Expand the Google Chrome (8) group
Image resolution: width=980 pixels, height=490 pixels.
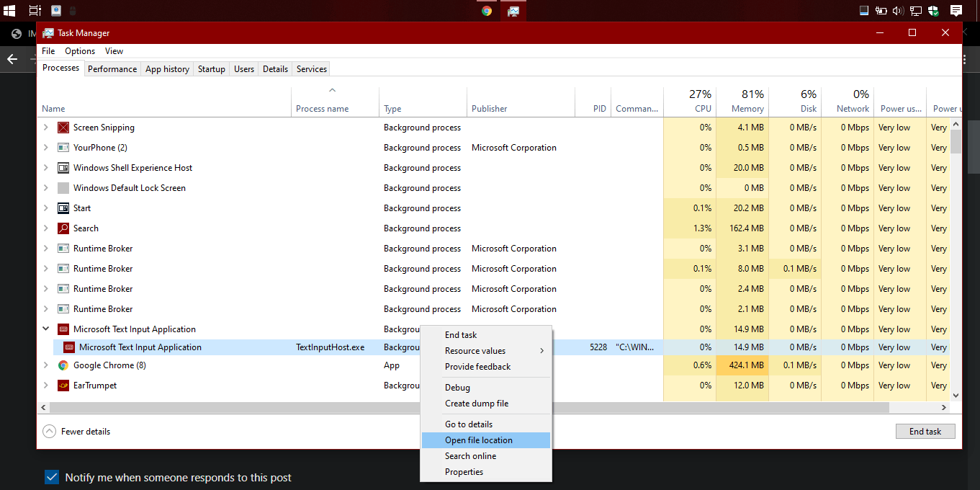tap(46, 365)
